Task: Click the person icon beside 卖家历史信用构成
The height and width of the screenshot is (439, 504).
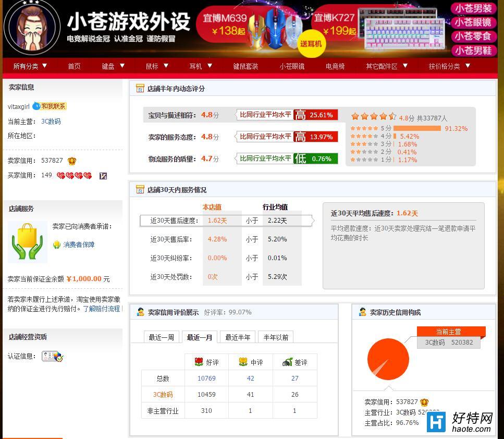Action: [363, 312]
